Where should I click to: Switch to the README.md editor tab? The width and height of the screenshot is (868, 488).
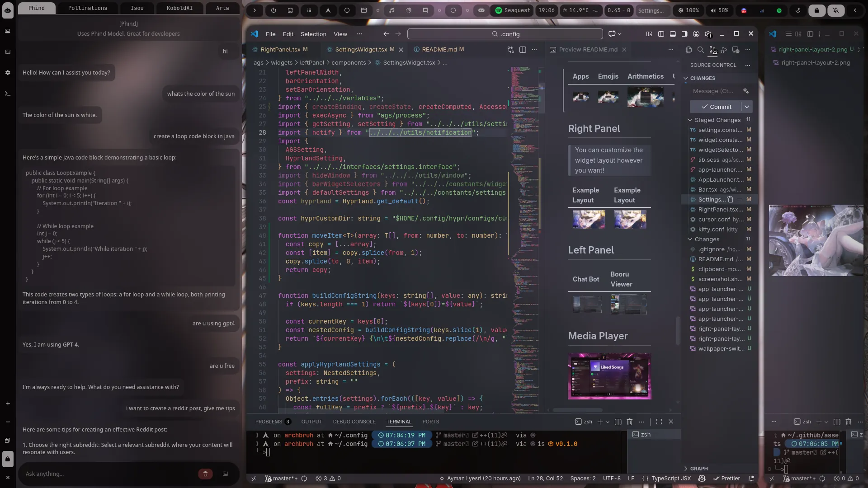coord(439,49)
